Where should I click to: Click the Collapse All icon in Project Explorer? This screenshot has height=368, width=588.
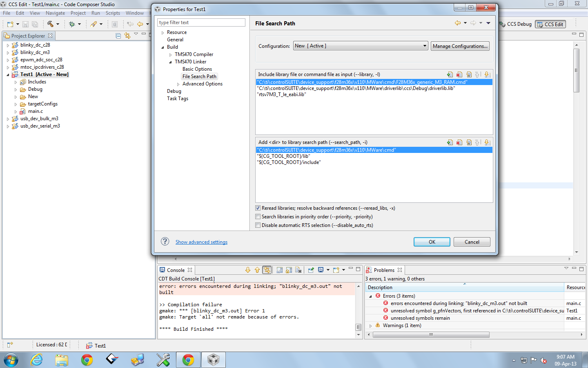coord(118,36)
